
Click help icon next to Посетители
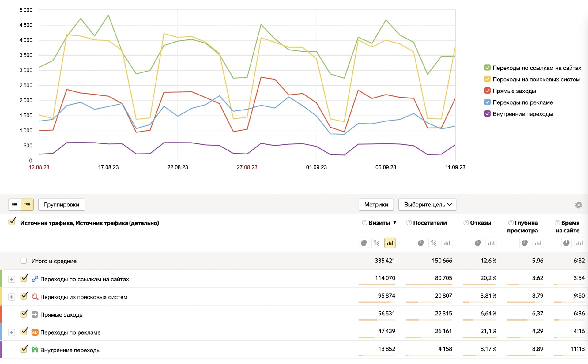409,223
